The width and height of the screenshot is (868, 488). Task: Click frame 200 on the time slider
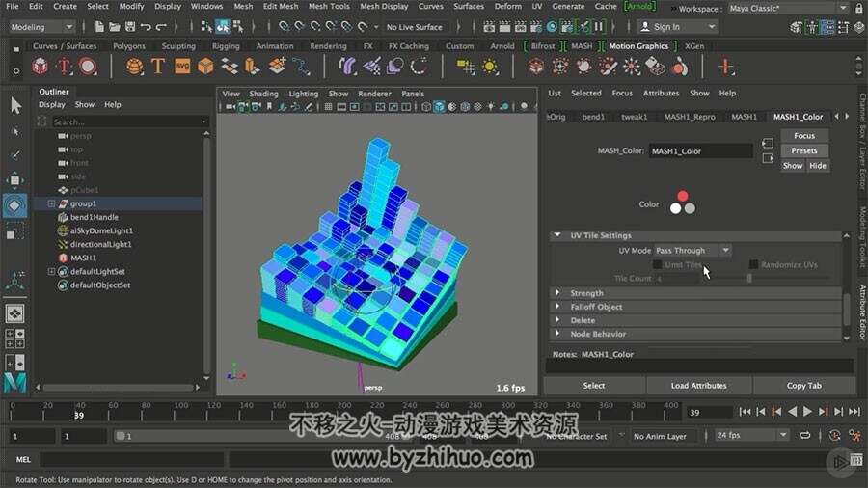[343, 411]
